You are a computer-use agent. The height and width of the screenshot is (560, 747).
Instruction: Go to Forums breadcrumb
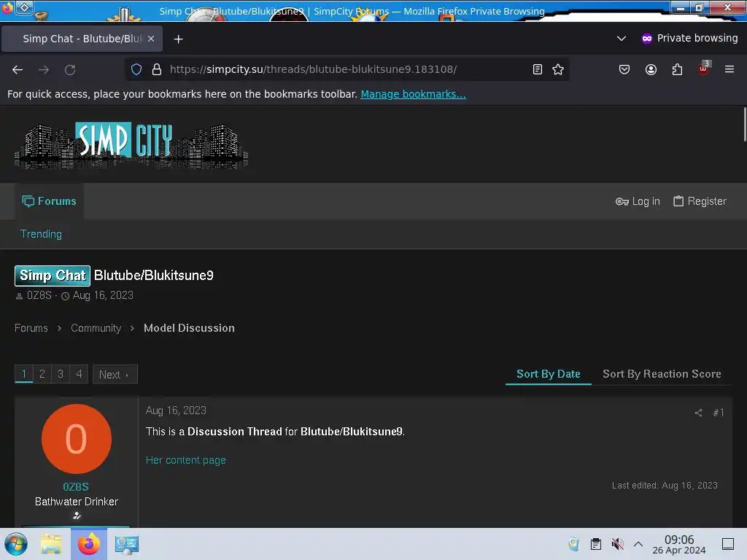31,328
